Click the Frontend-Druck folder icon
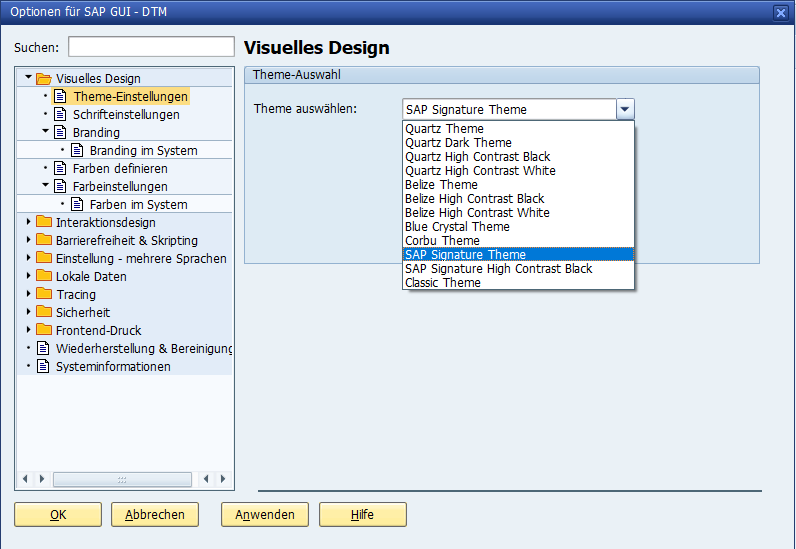The image size is (796, 549). 43,330
